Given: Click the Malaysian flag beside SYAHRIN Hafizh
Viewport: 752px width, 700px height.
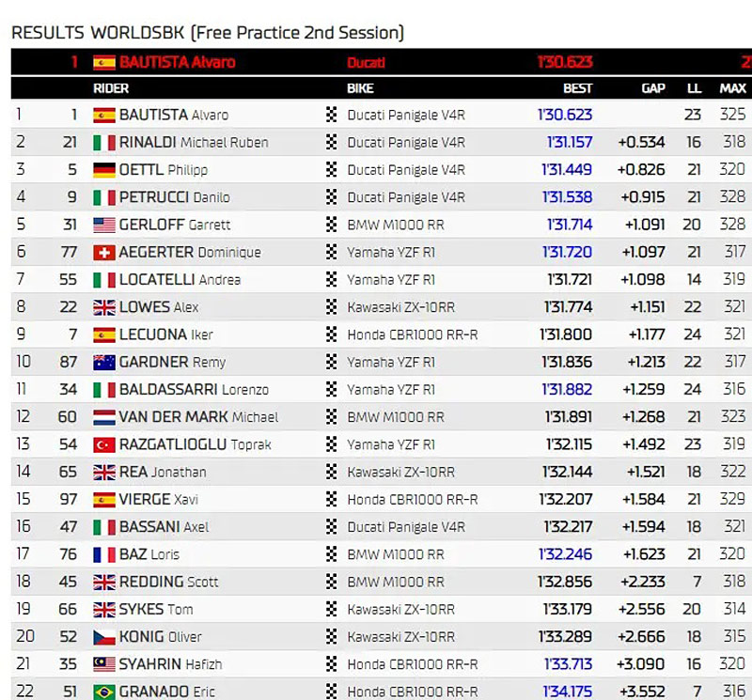Looking at the screenshot, I should 104,664.
